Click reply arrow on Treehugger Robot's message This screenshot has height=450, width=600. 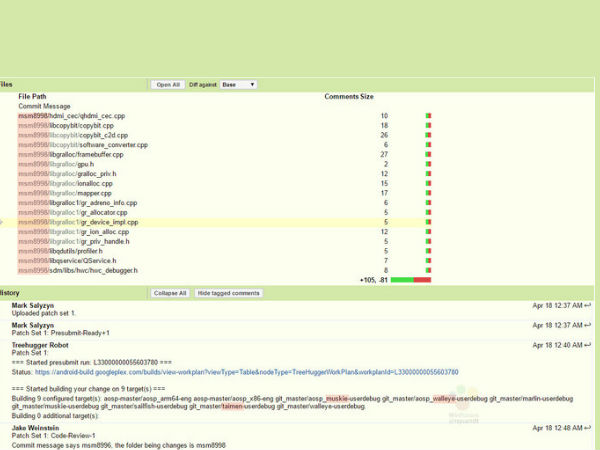point(588,344)
